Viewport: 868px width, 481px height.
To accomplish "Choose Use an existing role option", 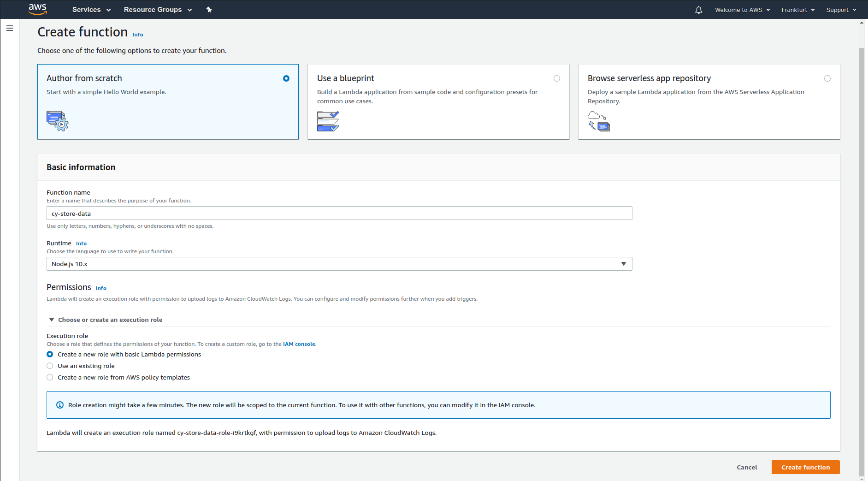I will pos(50,366).
